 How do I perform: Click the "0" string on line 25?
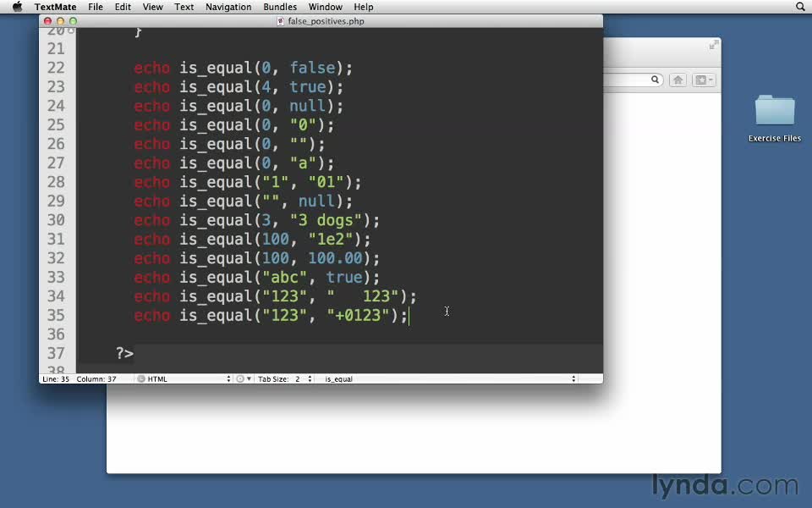pyautogui.click(x=303, y=125)
